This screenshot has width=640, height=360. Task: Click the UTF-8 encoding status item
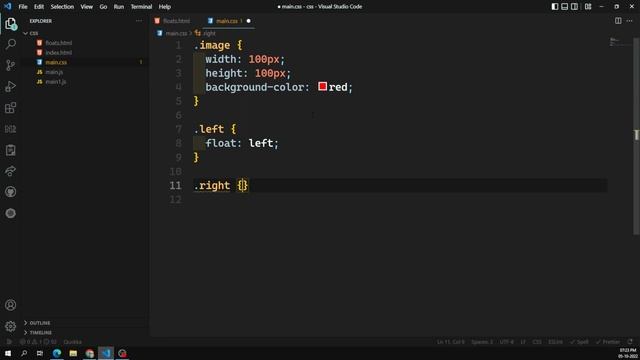pyautogui.click(x=507, y=342)
